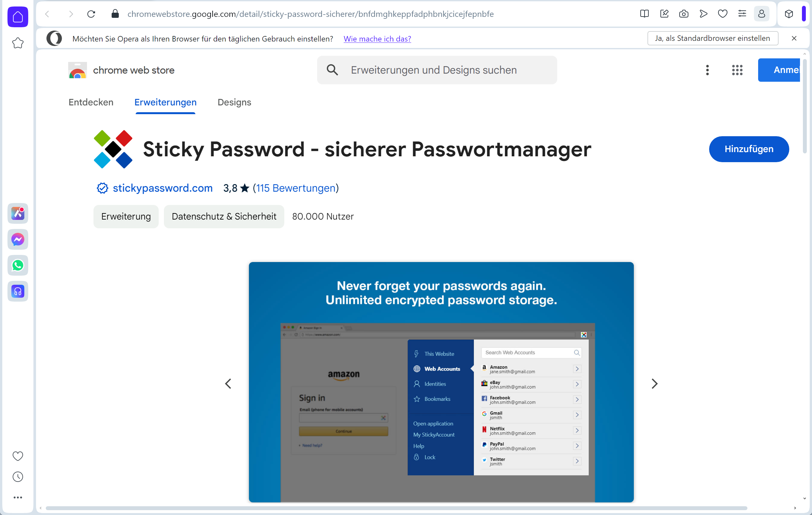Open WhatsApp in the sidebar

tap(18, 265)
